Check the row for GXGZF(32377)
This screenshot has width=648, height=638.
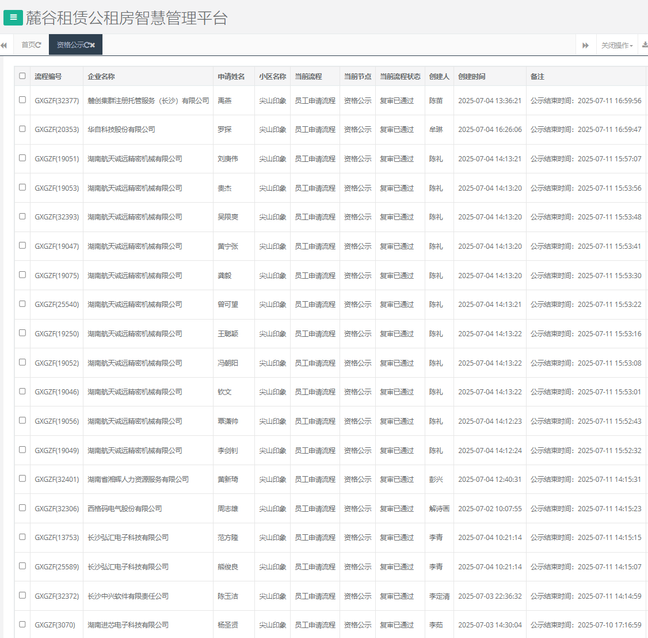[x=22, y=100]
